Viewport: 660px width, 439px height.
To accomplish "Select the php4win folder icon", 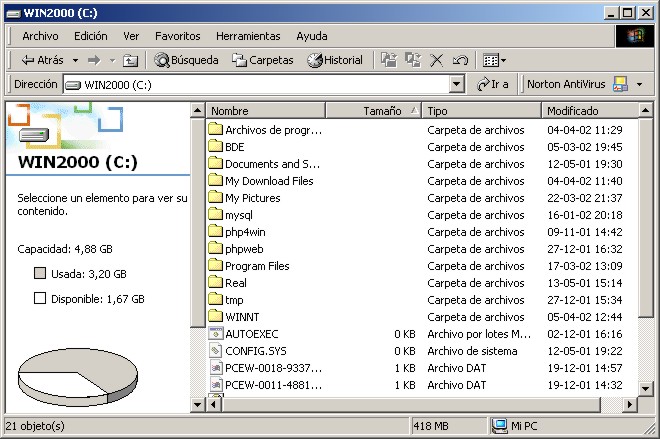I will (216, 231).
